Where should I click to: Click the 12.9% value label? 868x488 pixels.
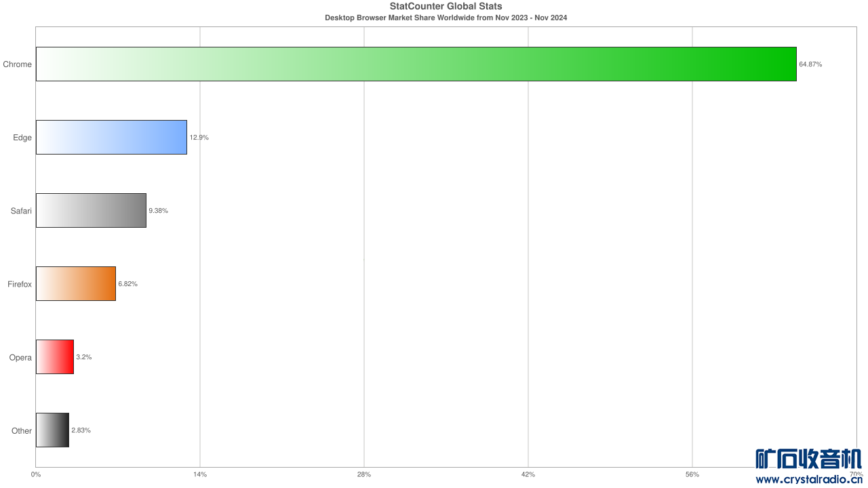199,138
